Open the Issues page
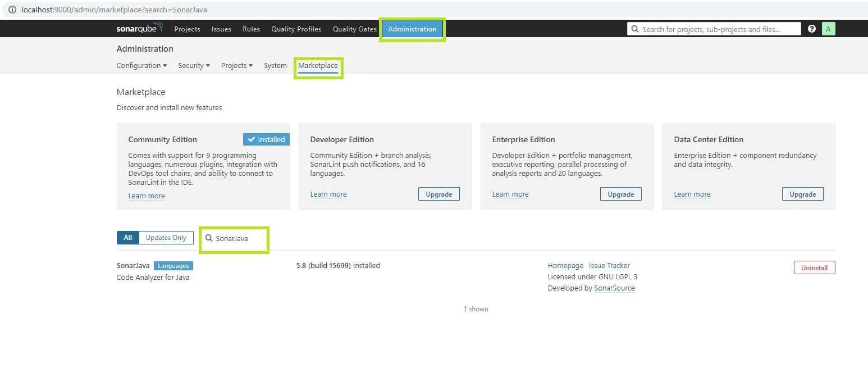Screen dimensions: 868x372 (x=221, y=29)
